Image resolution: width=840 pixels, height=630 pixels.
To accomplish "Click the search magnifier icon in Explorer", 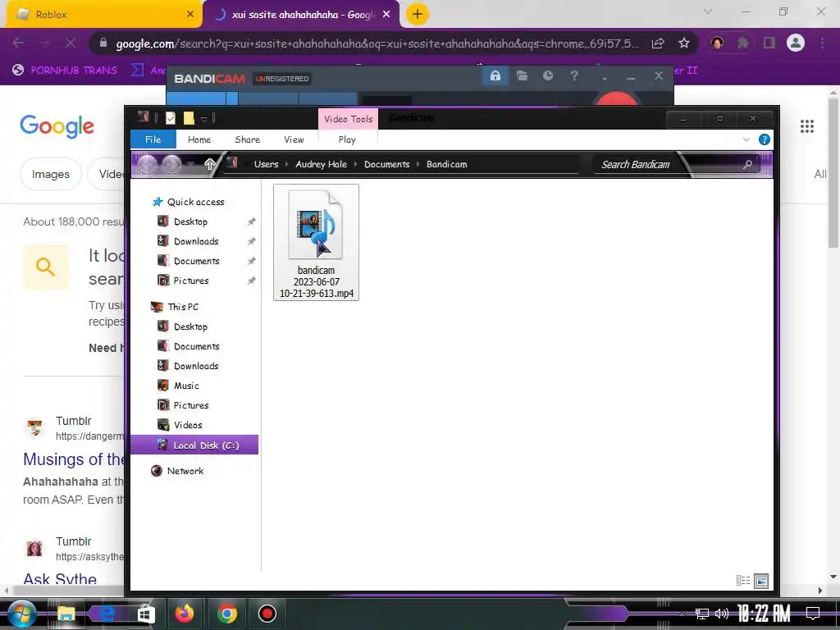I will pos(748,164).
